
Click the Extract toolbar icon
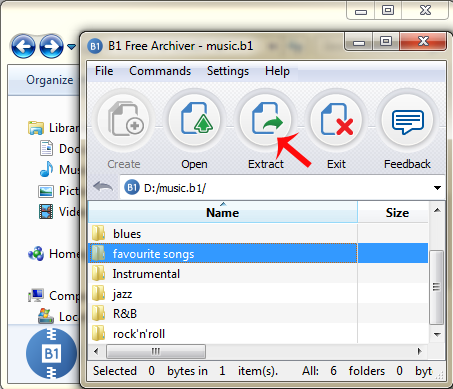266,120
